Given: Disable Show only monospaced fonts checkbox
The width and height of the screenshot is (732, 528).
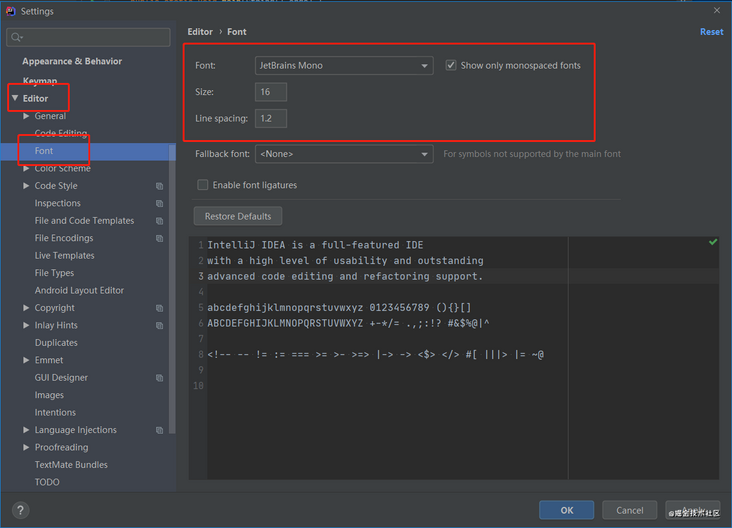Looking at the screenshot, I should pyautogui.click(x=453, y=66).
